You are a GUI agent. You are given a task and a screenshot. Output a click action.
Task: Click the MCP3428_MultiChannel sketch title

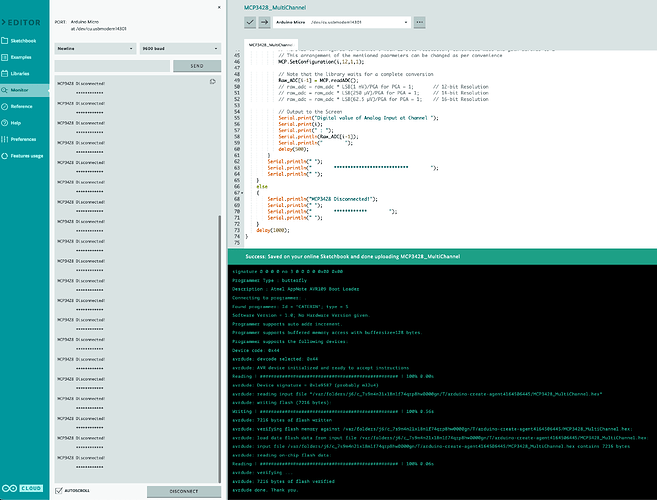point(275,8)
